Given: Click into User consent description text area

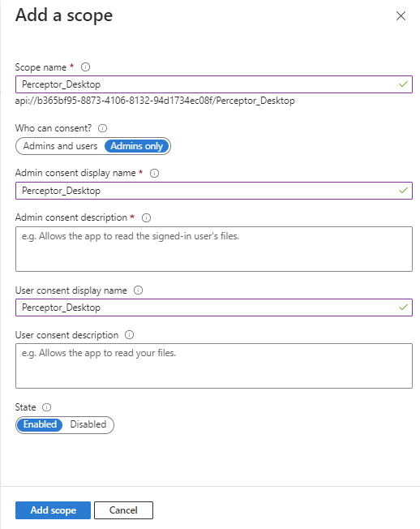Looking at the screenshot, I should (x=214, y=366).
